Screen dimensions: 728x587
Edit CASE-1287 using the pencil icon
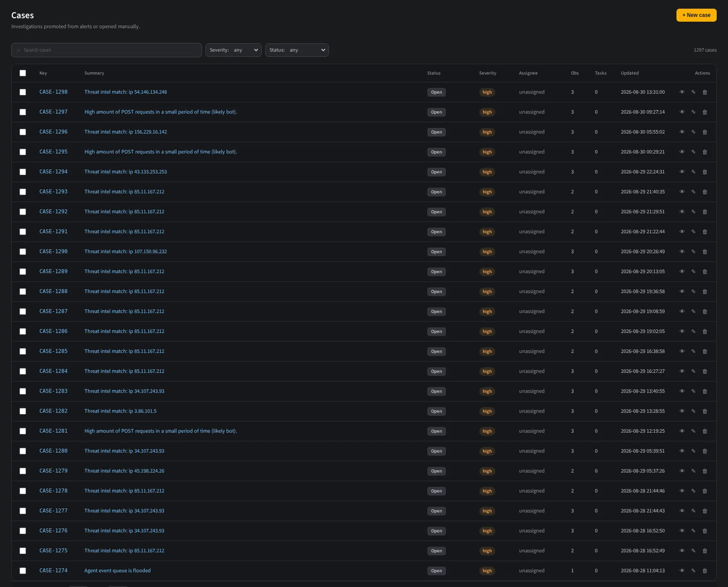click(693, 311)
